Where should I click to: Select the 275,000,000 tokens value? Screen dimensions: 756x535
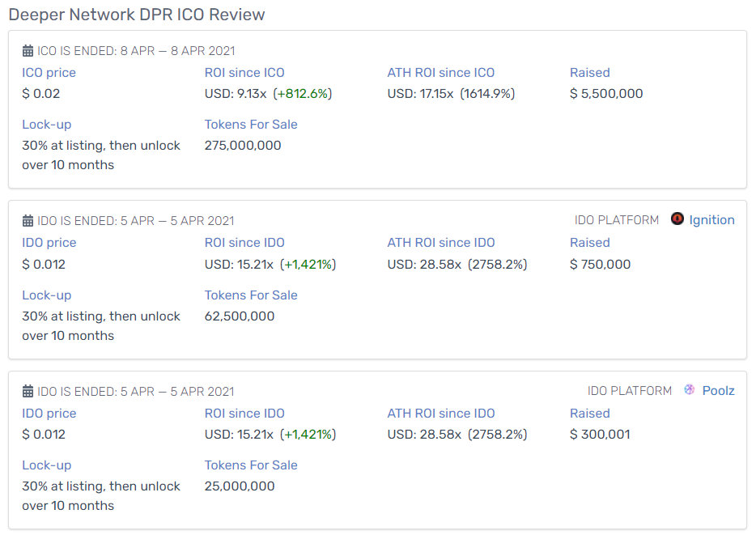(x=243, y=146)
